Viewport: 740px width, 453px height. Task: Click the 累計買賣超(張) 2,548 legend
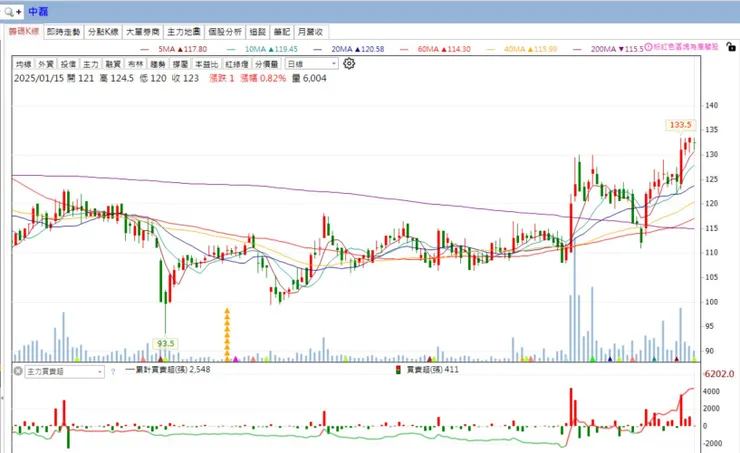168,369
